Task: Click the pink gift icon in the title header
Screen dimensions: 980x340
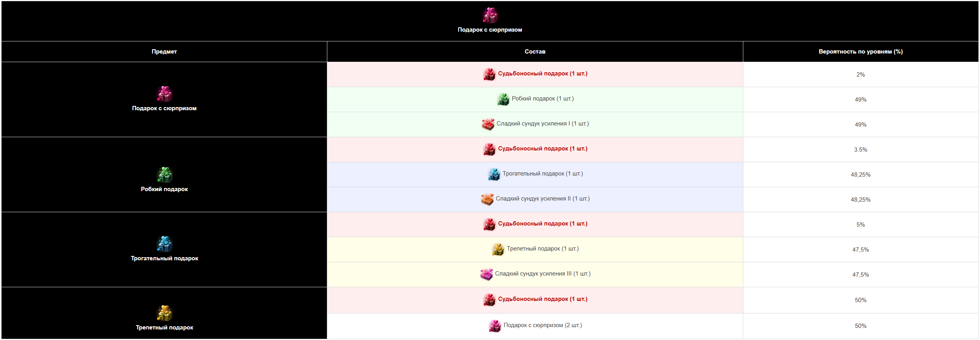Action: pos(490,15)
